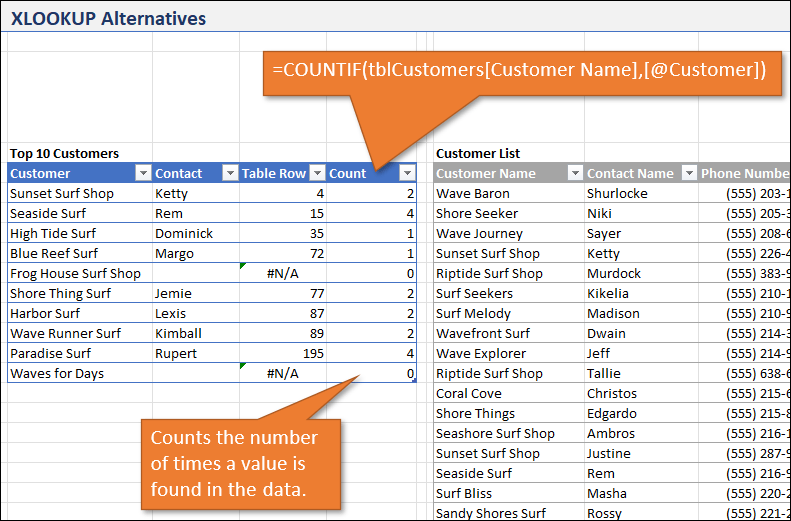791x521 pixels.
Task: Expand the Table Row filter dropdown
Action: click(317, 173)
